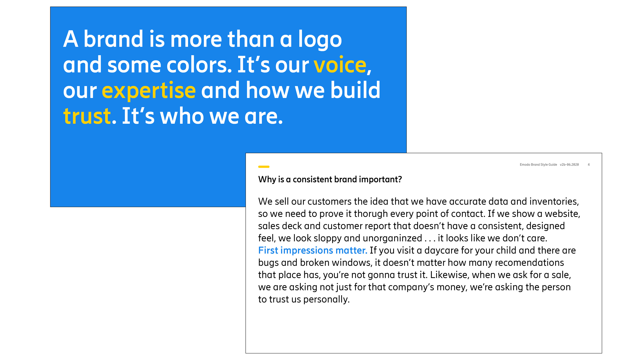Click the misspelled word "unorganinzed"
The image size is (644, 362).
click(x=392, y=238)
